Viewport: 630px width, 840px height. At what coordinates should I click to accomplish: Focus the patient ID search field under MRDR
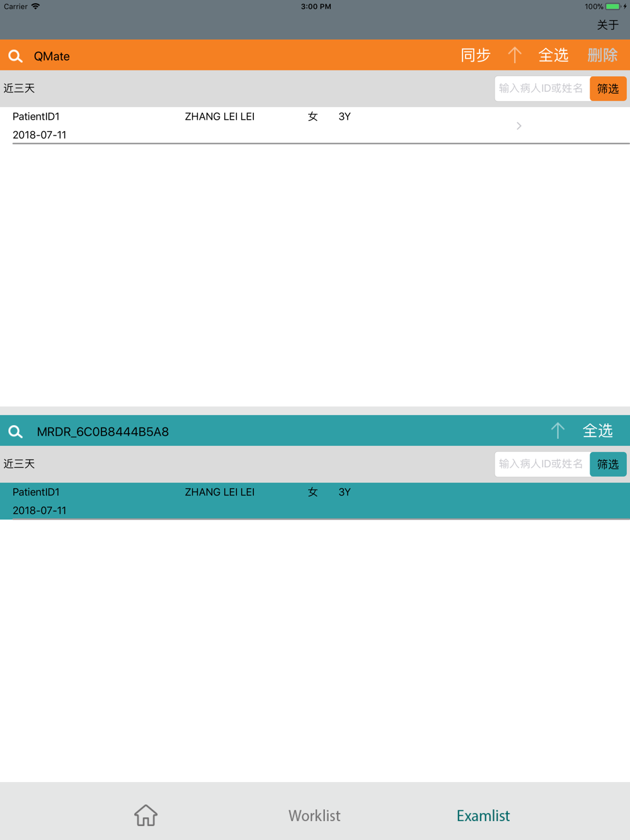(542, 464)
